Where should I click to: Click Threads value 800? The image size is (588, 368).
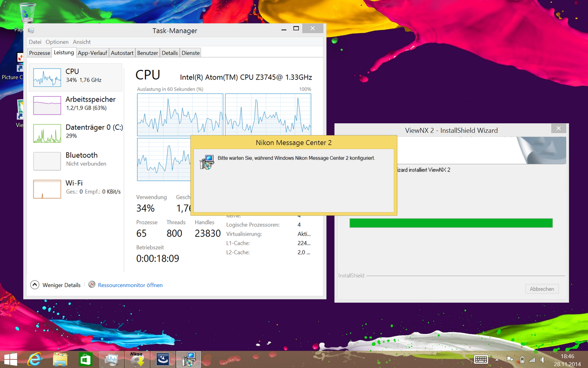(175, 233)
